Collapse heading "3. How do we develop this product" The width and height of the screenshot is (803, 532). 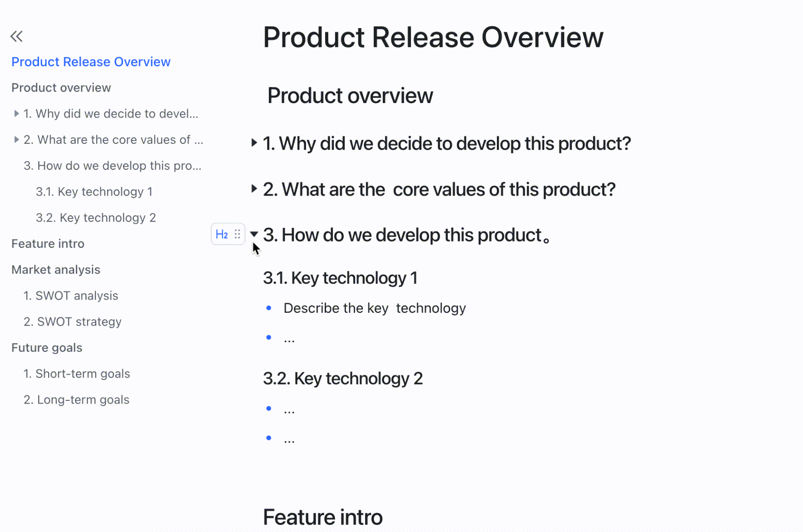point(254,234)
